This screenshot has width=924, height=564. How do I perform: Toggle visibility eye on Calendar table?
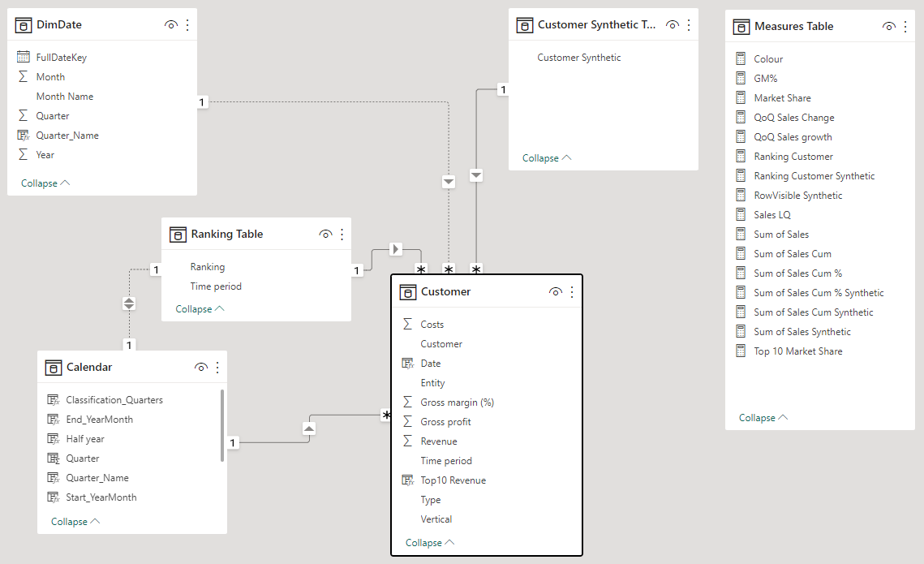[201, 367]
